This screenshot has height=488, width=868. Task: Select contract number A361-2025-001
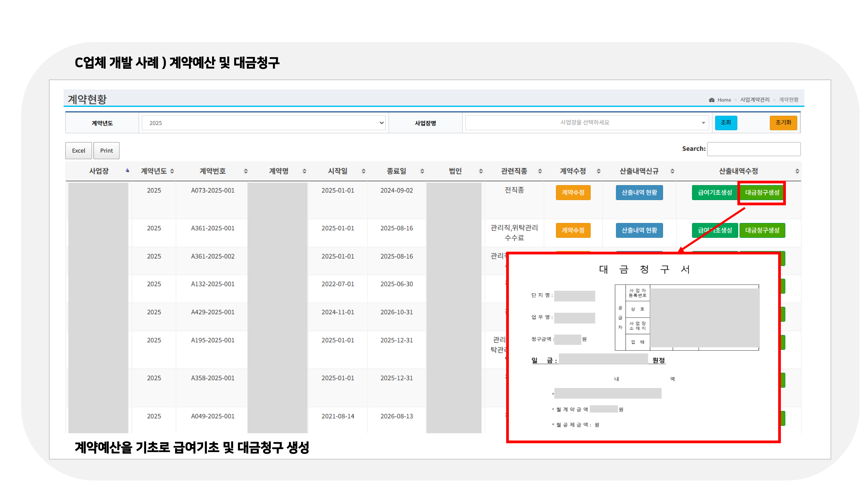click(213, 228)
